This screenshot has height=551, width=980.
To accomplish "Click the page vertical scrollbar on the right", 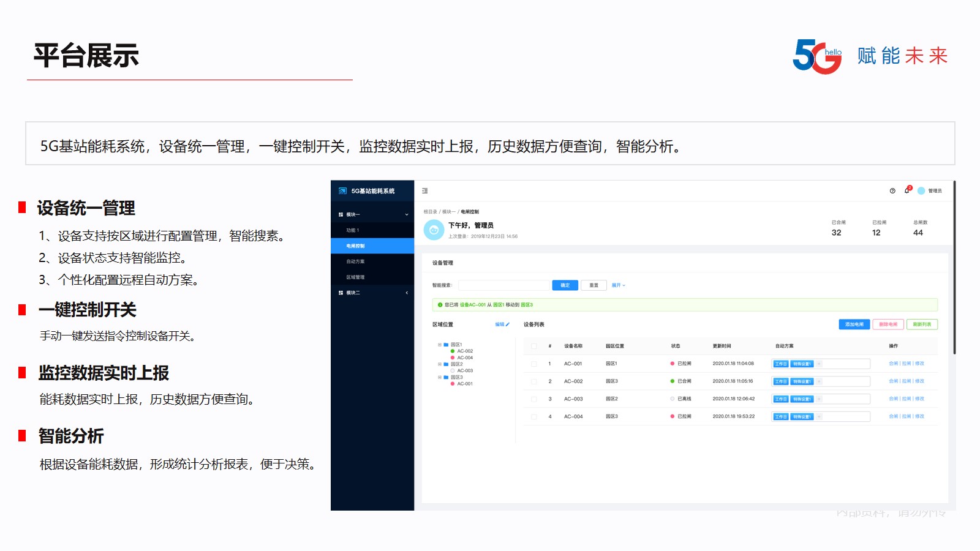I will click(954, 268).
